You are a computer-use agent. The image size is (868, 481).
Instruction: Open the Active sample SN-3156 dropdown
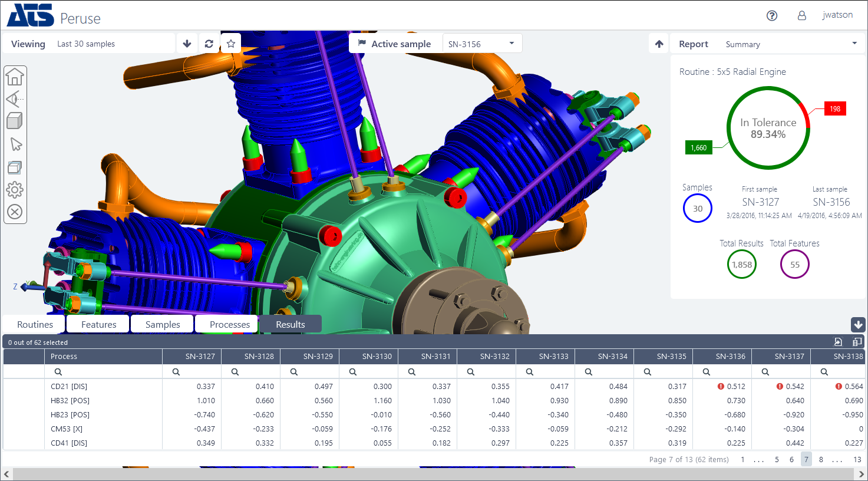click(482, 44)
